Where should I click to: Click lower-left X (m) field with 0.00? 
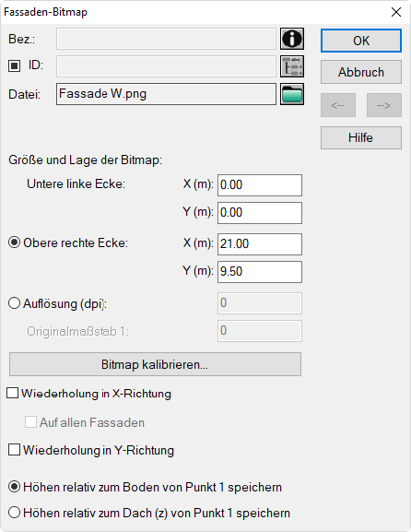260,185
